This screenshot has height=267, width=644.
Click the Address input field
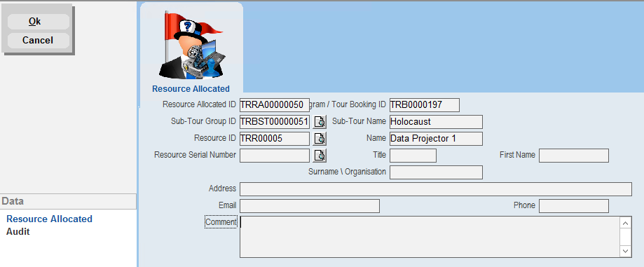click(x=436, y=189)
